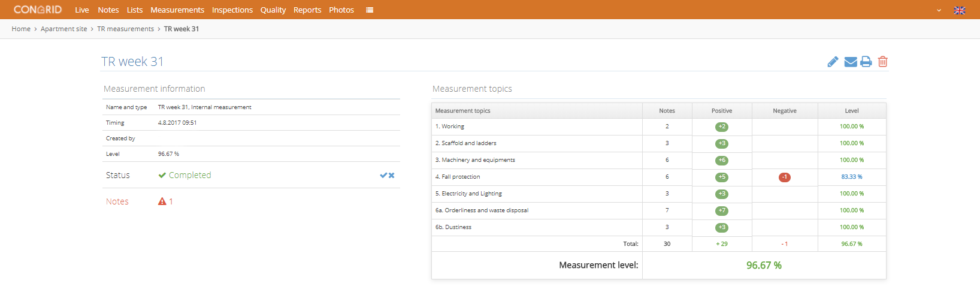Click the +3 badge for Dustiness

722,227
